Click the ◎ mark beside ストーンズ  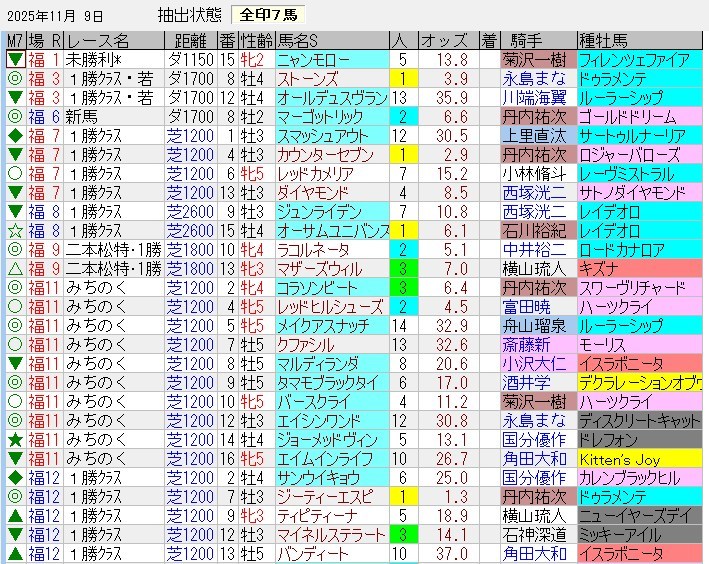tap(14, 79)
